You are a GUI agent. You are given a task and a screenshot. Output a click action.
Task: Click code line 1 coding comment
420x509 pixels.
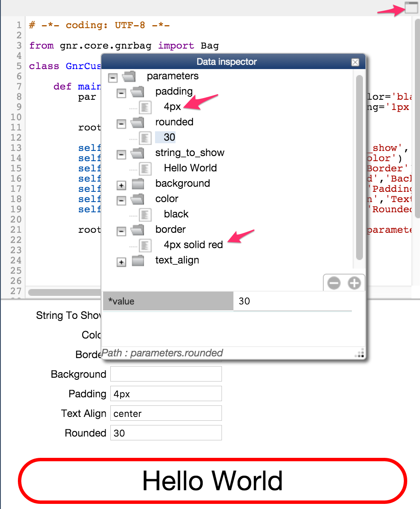[x=99, y=25]
